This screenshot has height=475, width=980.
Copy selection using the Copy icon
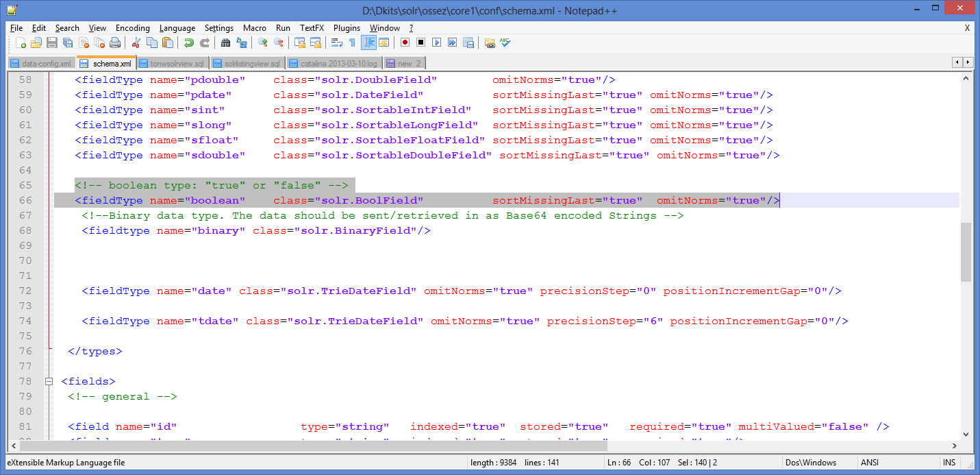pos(151,42)
